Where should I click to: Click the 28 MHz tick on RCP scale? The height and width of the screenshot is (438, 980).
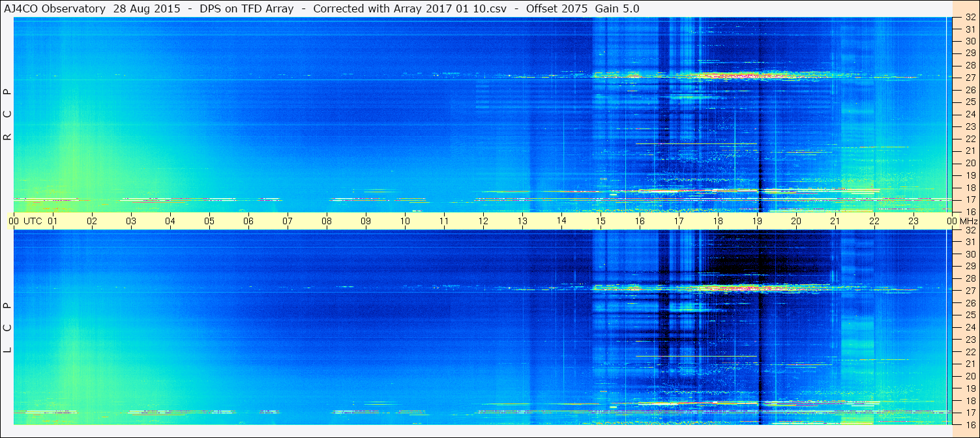[x=970, y=65]
